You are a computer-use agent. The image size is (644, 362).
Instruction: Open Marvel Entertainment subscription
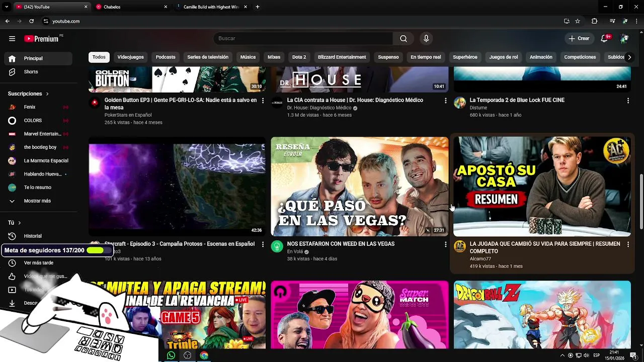[39, 134]
